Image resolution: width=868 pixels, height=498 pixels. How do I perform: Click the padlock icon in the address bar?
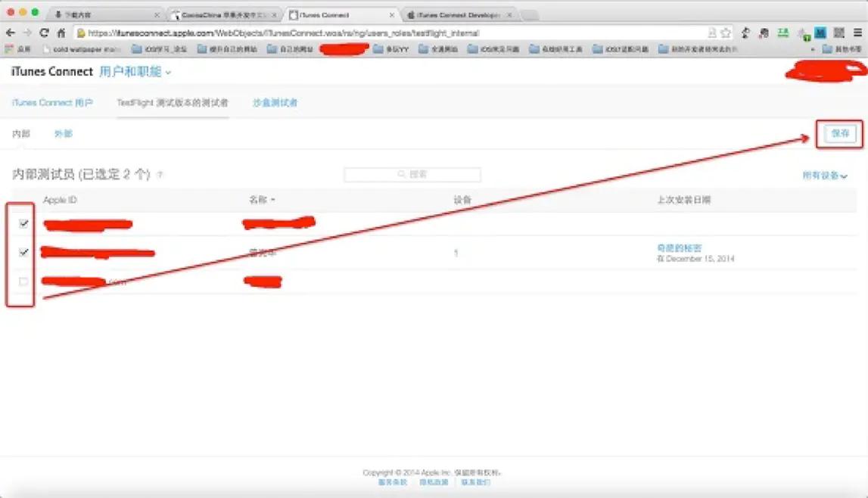click(x=81, y=33)
